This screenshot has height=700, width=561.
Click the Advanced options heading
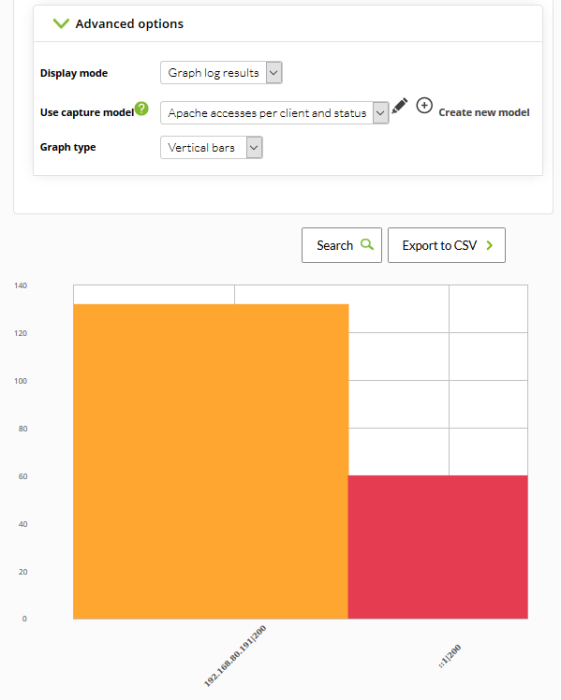(129, 24)
